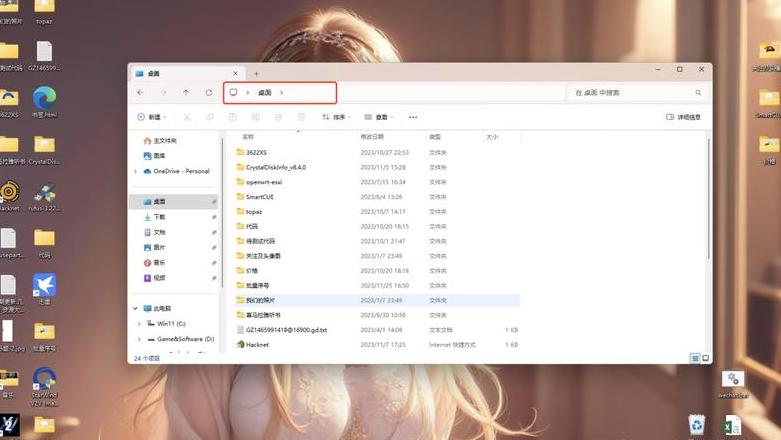Select the 3622XS folder row
The width and height of the screenshot is (781, 440).
tap(377, 152)
